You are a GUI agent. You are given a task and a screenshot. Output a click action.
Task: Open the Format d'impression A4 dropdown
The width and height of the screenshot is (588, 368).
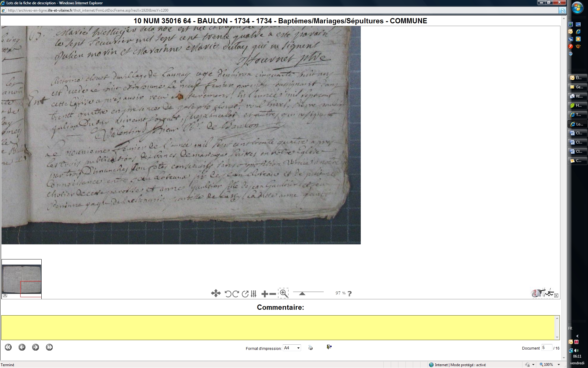(292, 348)
